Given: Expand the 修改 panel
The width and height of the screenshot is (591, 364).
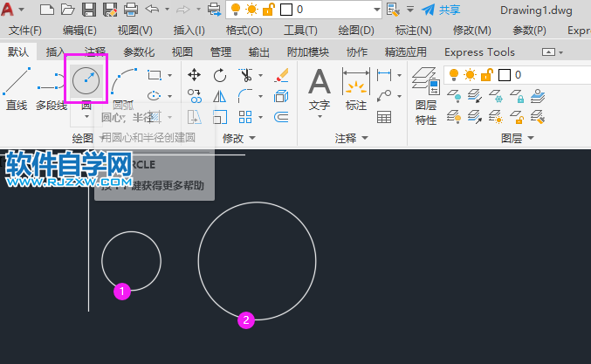Looking at the screenshot, I should 239,138.
